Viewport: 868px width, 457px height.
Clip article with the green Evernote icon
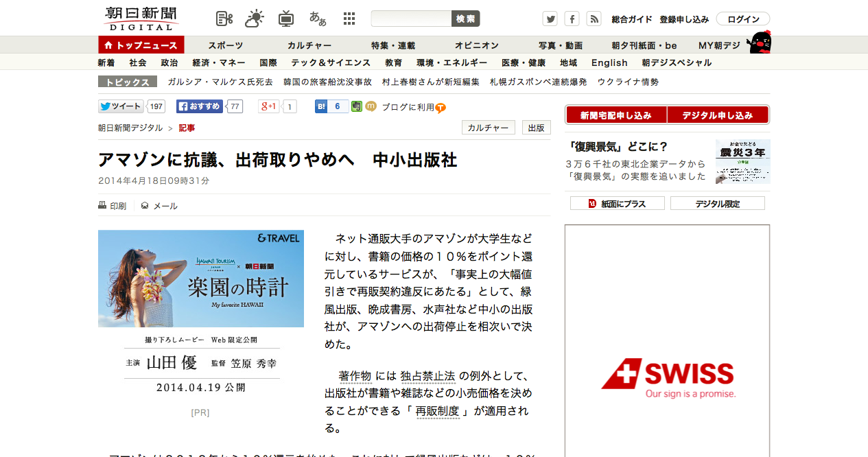357,106
